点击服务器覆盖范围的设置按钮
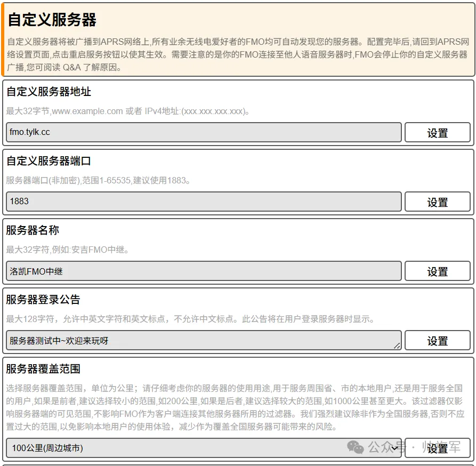Screen dimensions: 476x466 [438, 448]
